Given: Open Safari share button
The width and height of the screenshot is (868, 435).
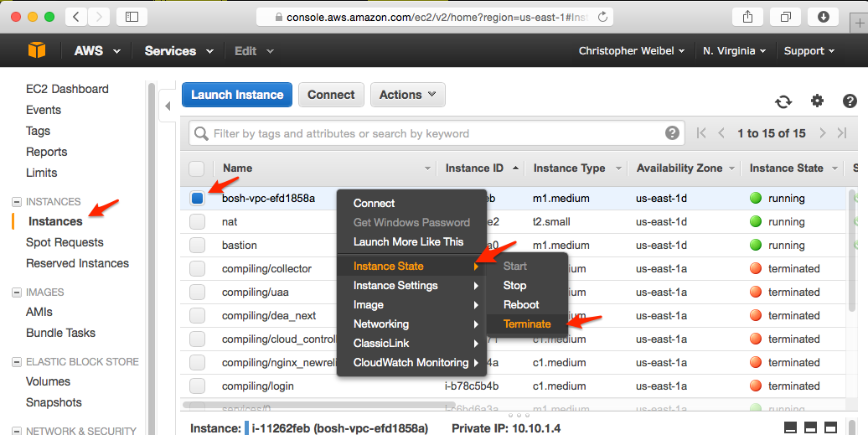Looking at the screenshot, I should coord(747,17).
